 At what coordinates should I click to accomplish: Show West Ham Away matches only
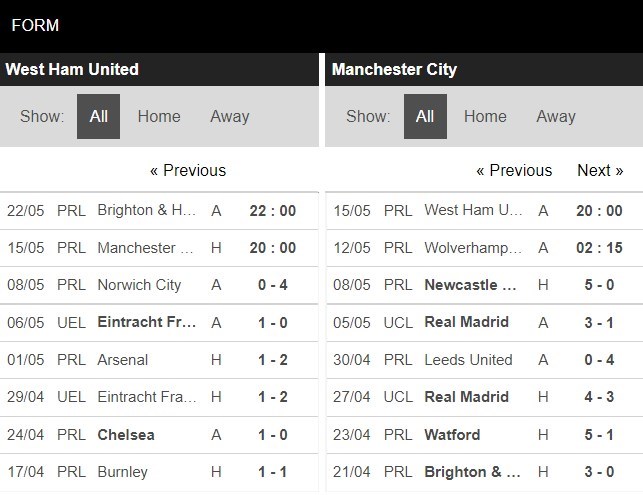click(229, 117)
